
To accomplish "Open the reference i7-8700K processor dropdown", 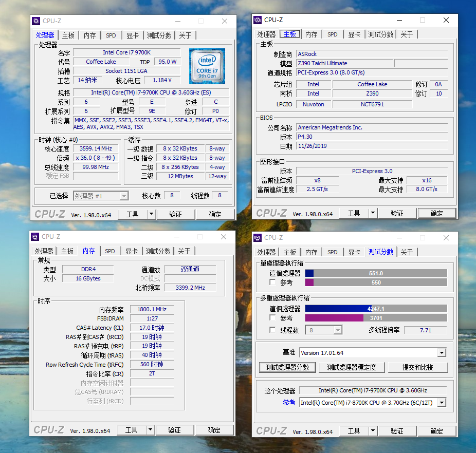I will [442, 403].
